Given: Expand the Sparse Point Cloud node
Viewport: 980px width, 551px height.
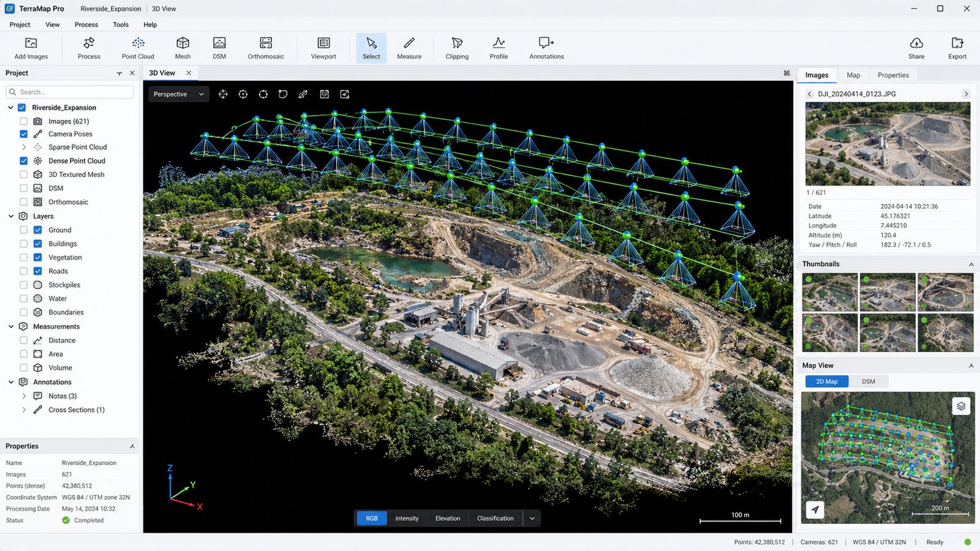Looking at the screenshot, I should 24,147.
